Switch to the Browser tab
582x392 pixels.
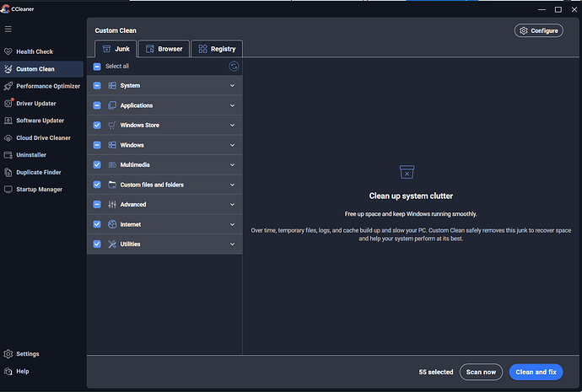164,49
